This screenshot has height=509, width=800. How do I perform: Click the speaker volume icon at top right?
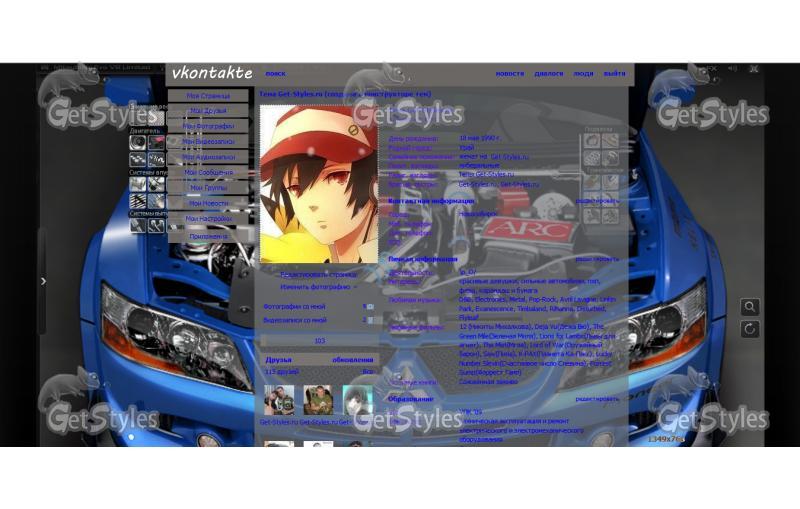[733, 69]
